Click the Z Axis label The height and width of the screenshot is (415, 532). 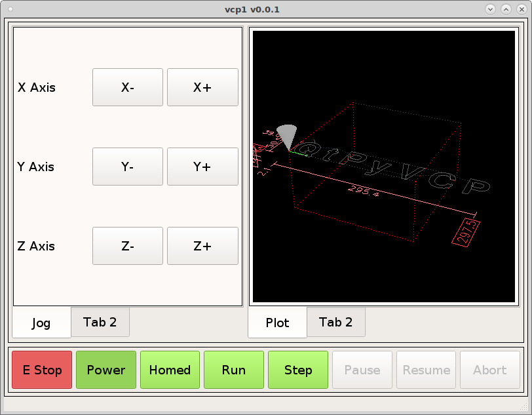tap(36, 247)
